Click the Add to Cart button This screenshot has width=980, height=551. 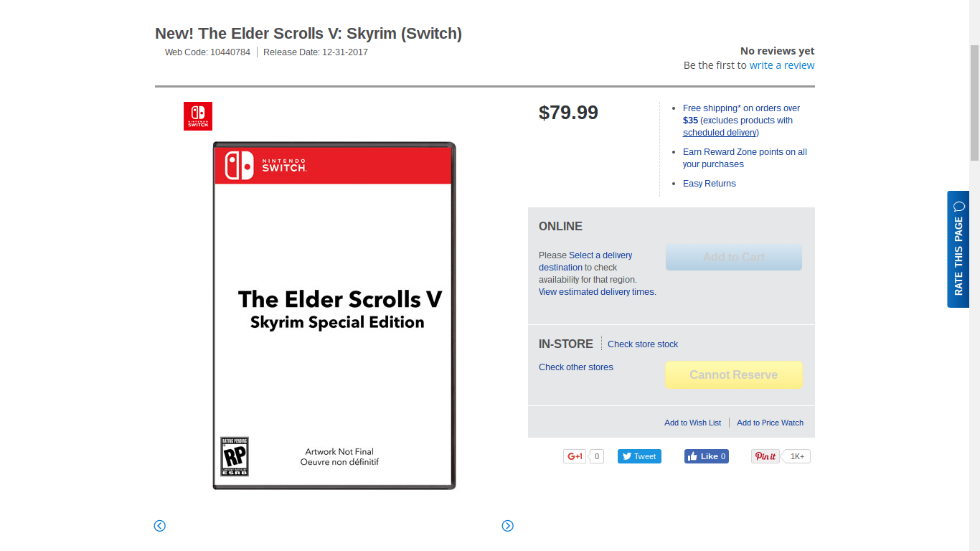coord(733,258)
